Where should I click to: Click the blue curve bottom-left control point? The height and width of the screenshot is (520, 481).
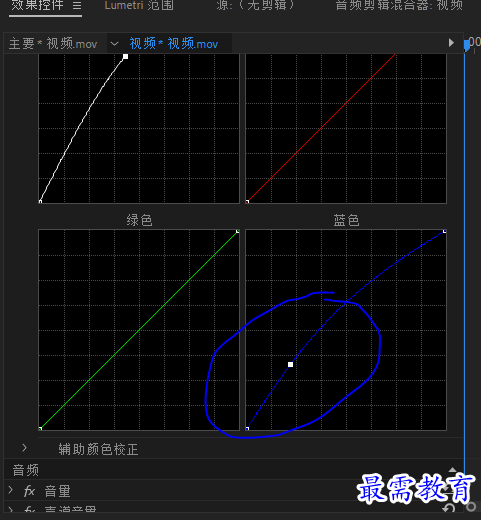click(247, 428)
